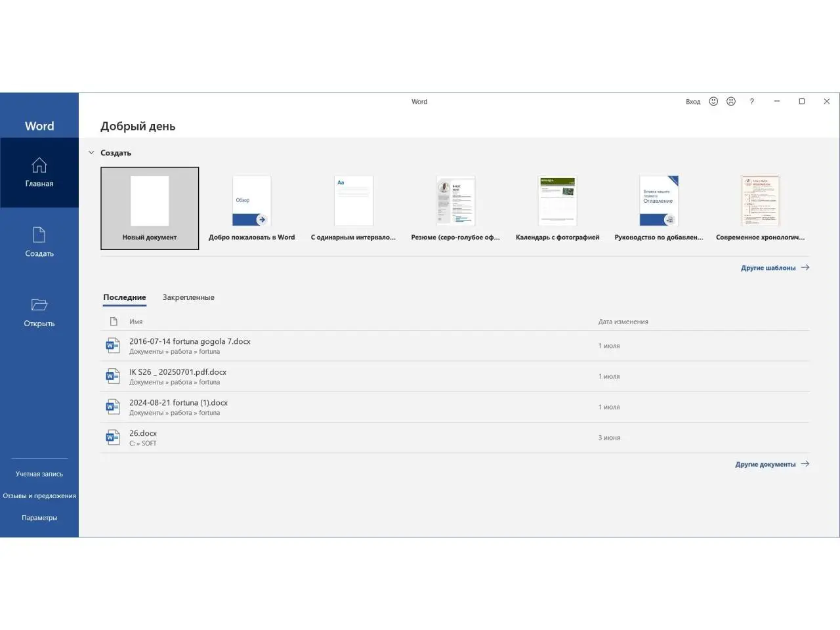The height and width of the screenshot is (630, 840).
Task: Open the Добро пожаловать в Word template
Action: pos(252,208)
